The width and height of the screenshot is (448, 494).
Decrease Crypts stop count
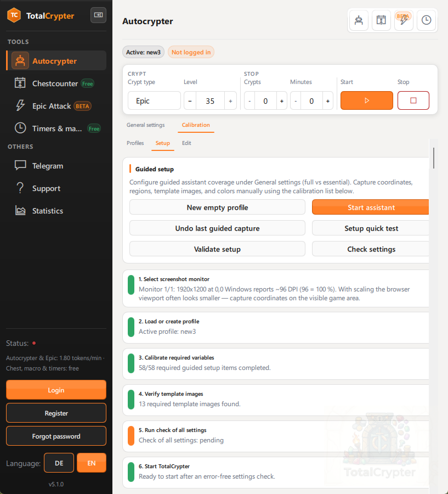pos(249,101)
